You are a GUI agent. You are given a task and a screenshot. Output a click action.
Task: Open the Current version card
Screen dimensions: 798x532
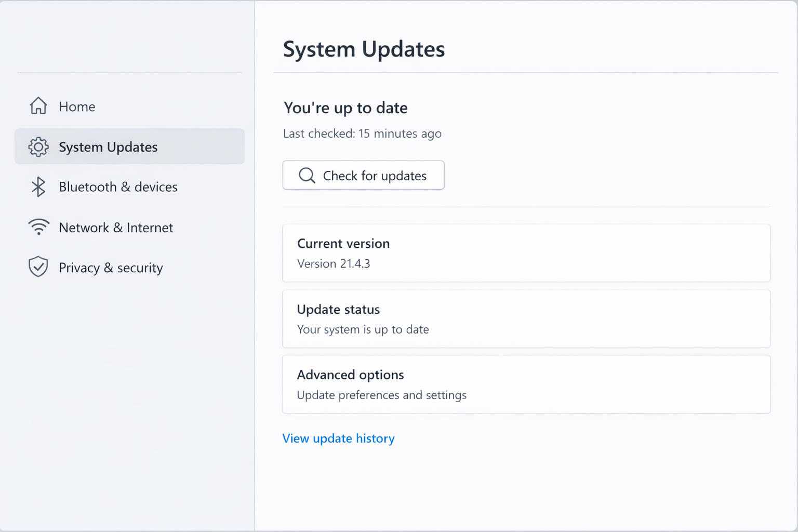(x=526, y=253)
